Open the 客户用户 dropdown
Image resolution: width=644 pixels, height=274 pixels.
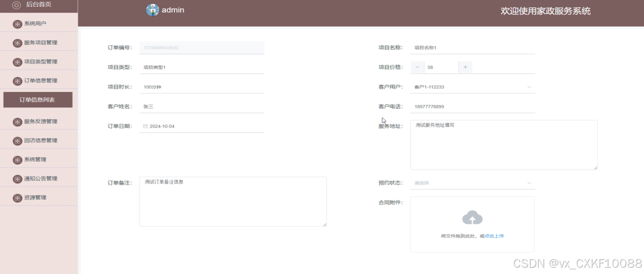(472, 87)
